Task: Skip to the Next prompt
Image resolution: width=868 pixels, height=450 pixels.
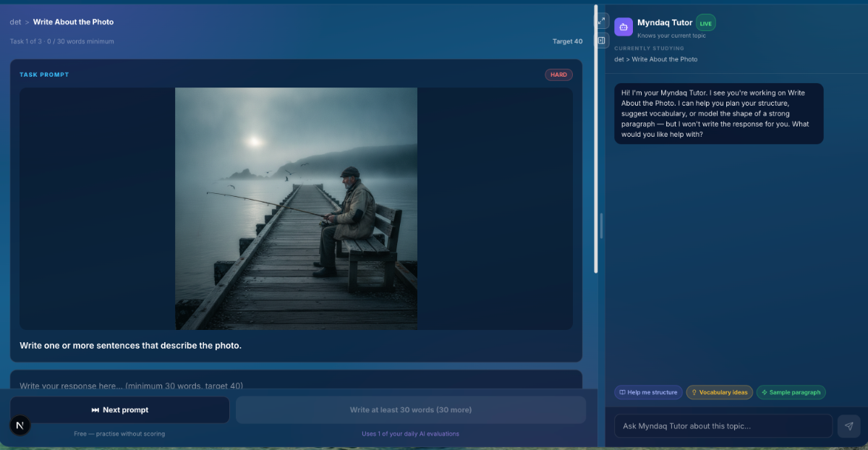Action: 119,409
